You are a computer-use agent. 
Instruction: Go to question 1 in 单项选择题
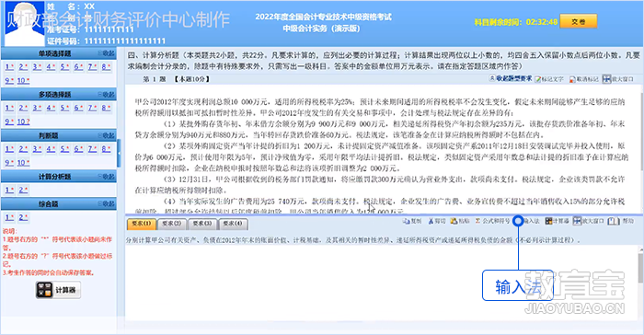tap(9, 66)
